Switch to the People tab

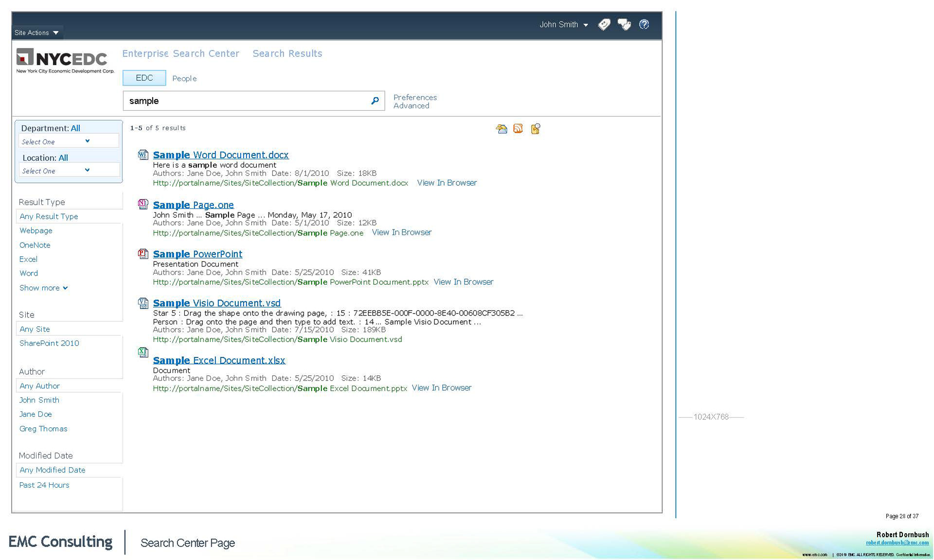point(184,78)
